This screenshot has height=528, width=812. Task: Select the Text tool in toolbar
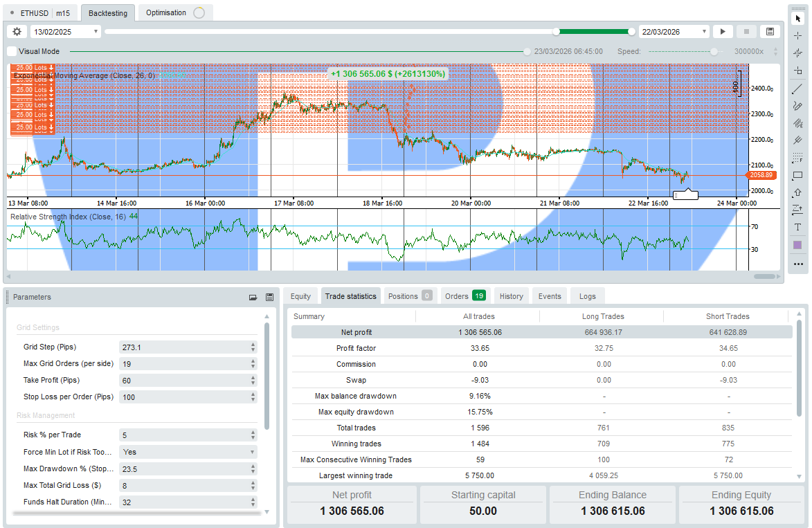point(797,227)
